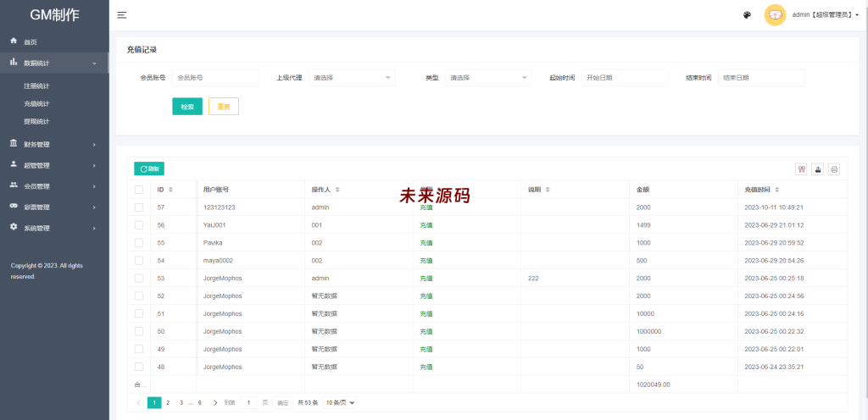Go to the next page arrow
Viewport: 868px width, 420px height.
(215, 403)
